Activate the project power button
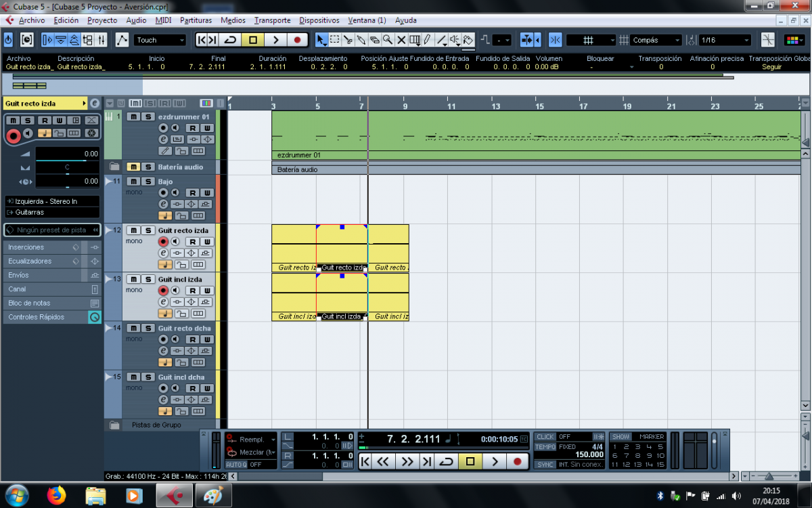This screenshot has height=508, width=812. (8, 40)
